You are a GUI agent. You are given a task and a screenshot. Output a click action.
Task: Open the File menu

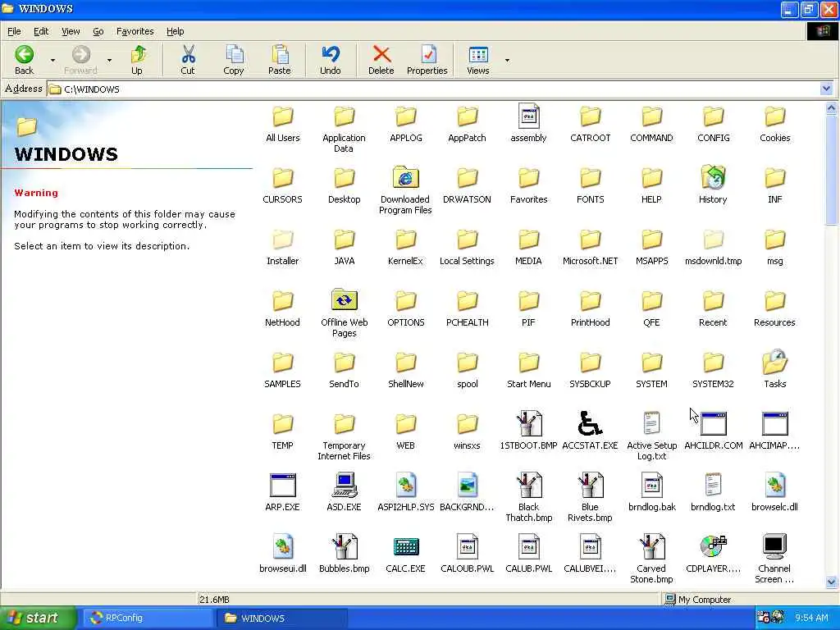click(15, 31)
